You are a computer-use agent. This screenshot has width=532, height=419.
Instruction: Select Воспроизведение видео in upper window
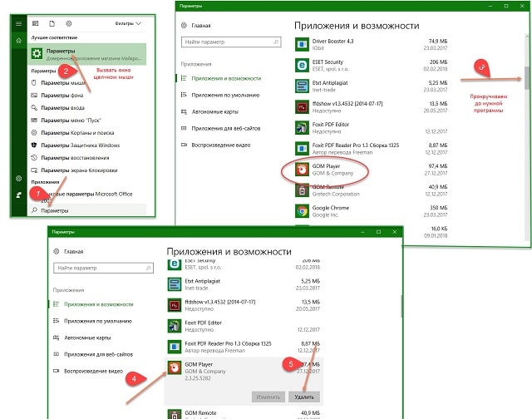[x=216, y=145]
